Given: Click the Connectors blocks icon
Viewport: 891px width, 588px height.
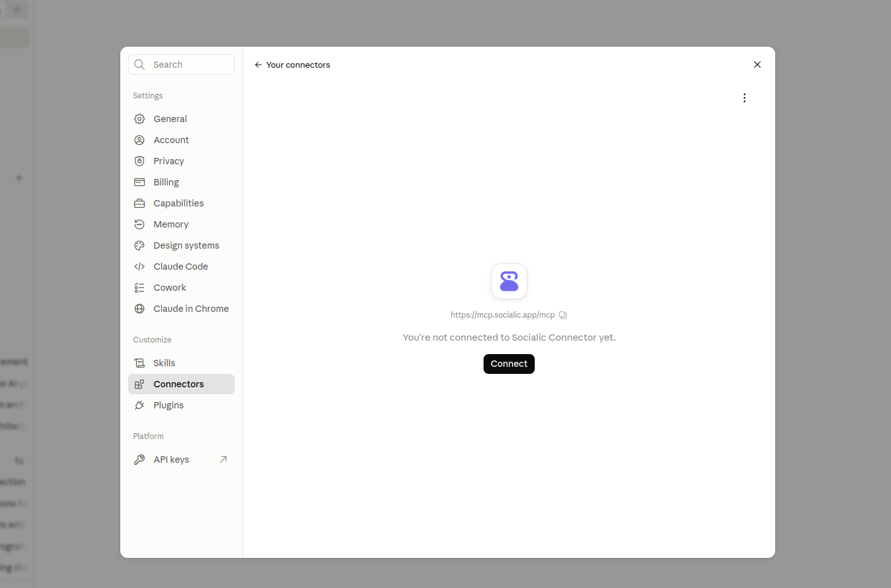Looking at the screenshot, I should [139, 384].
